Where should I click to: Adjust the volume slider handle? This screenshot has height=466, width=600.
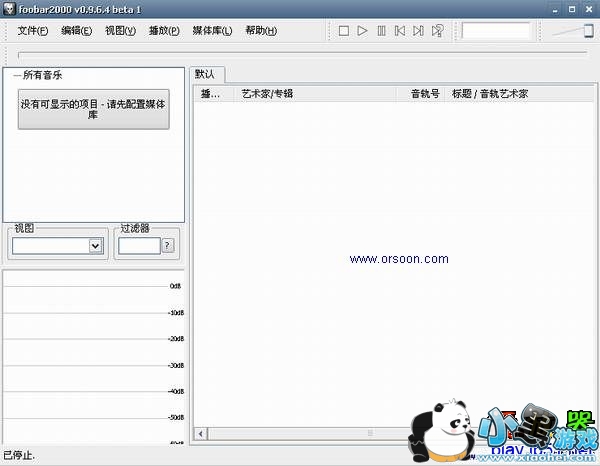click(x=589, y=31)
